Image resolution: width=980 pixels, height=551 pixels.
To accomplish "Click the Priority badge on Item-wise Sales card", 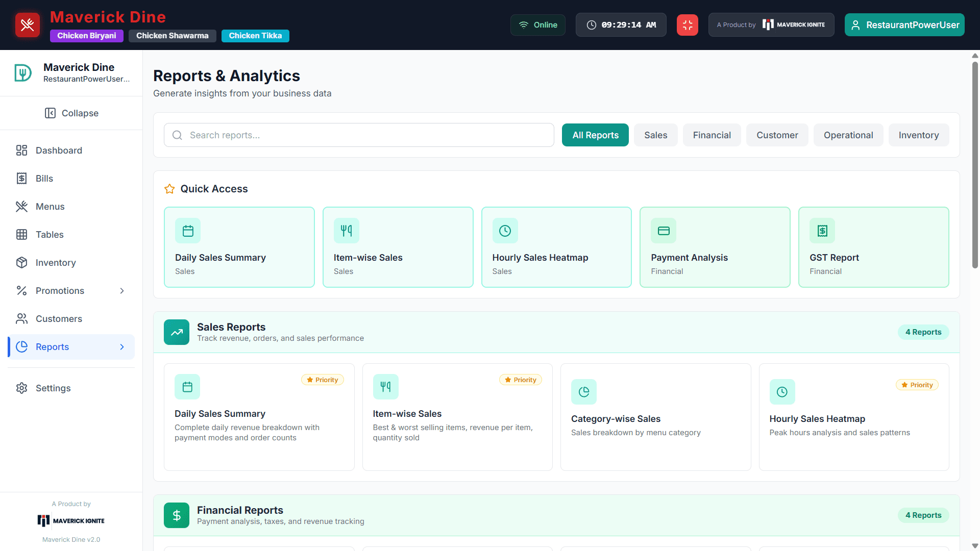I will point(521,380).
